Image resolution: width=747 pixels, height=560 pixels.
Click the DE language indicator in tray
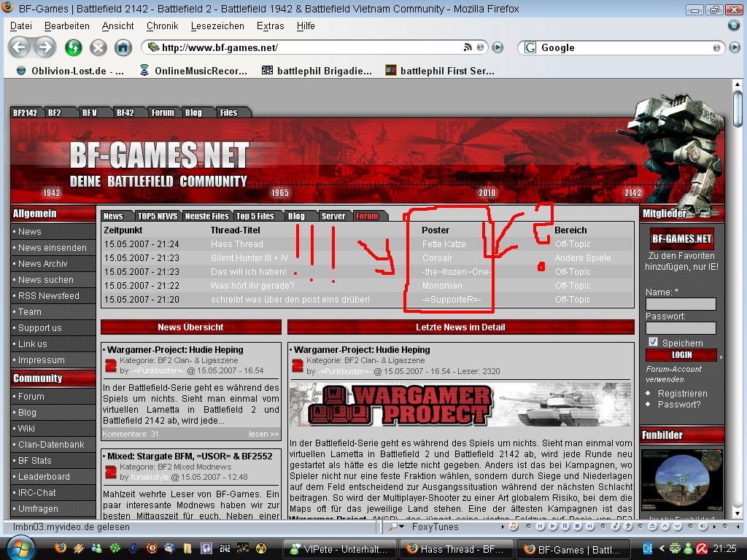[x=648, y=548]
